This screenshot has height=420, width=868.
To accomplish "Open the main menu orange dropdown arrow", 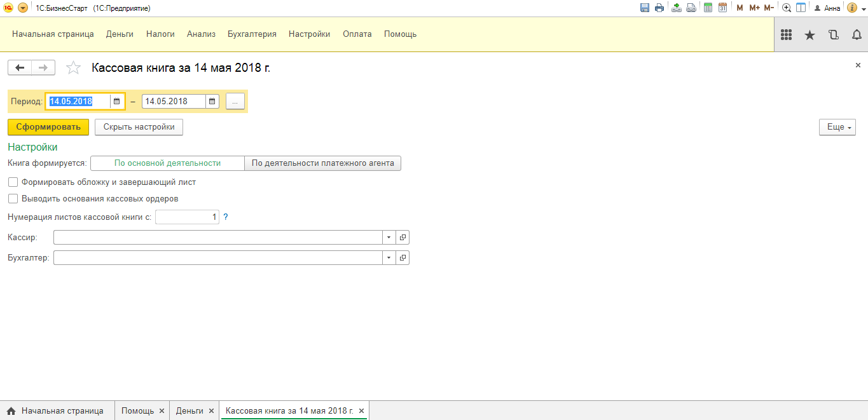I will coord(23,8).
